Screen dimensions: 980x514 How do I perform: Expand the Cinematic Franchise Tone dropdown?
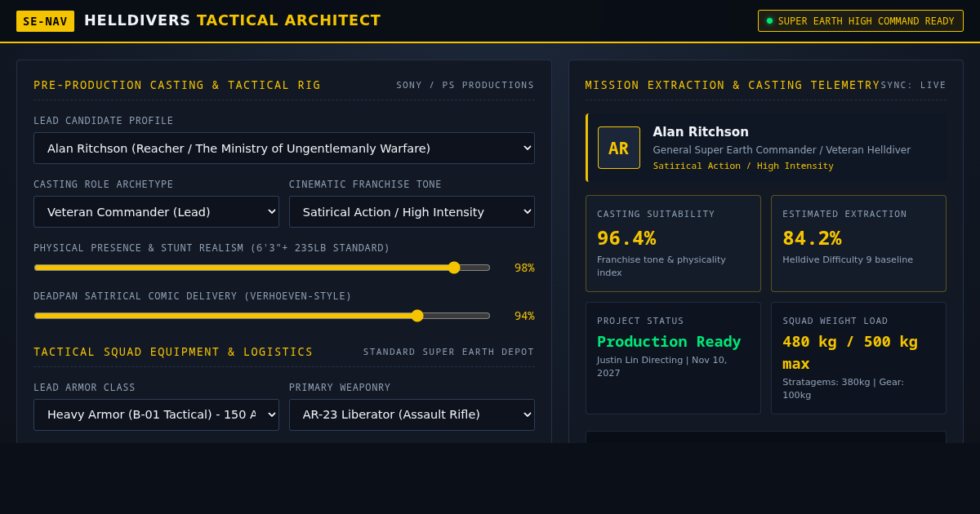pyautogui.click(x=412, y=212)
